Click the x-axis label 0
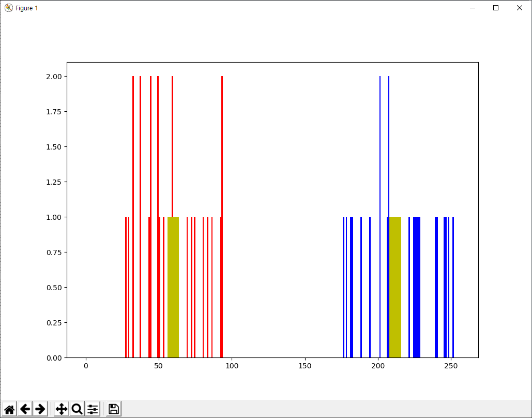This screenshot has width=532, height=418. tap(86, 366)
